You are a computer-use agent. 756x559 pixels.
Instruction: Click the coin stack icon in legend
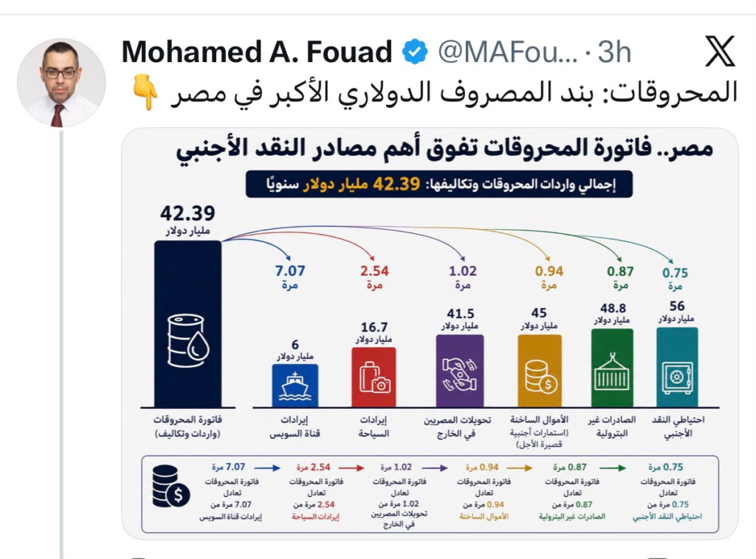click(171, 486)
